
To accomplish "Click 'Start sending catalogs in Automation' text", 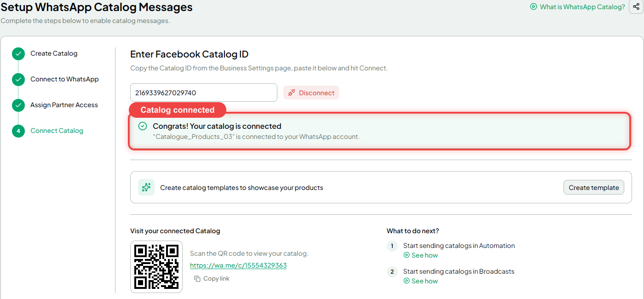I will pos(459,246).
